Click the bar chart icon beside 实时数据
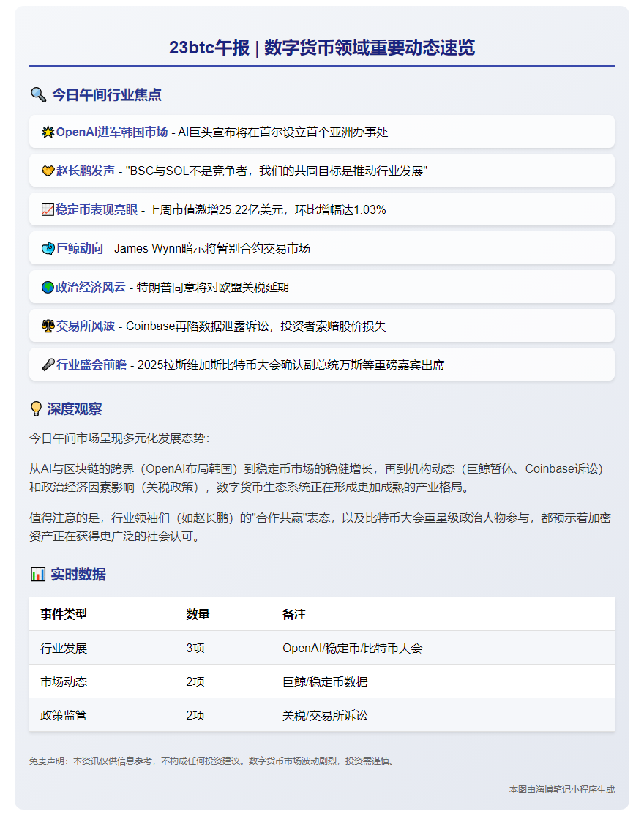The image size is (644, 833). [38, 574]
